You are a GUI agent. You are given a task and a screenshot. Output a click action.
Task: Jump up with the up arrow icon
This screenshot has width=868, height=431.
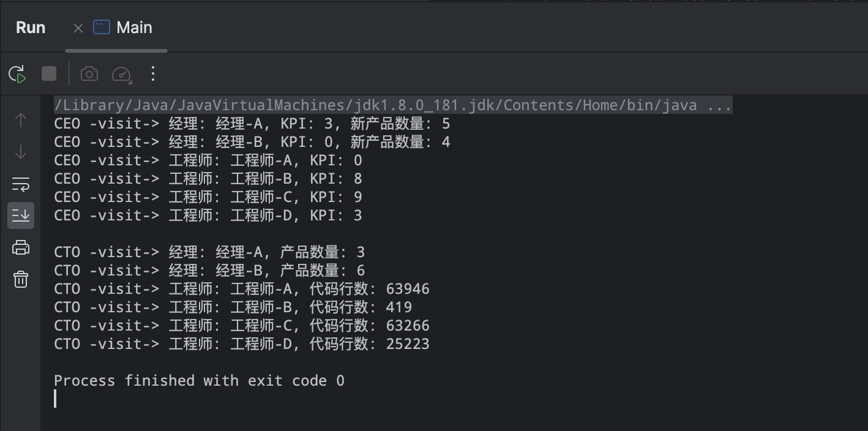[21, 120]
